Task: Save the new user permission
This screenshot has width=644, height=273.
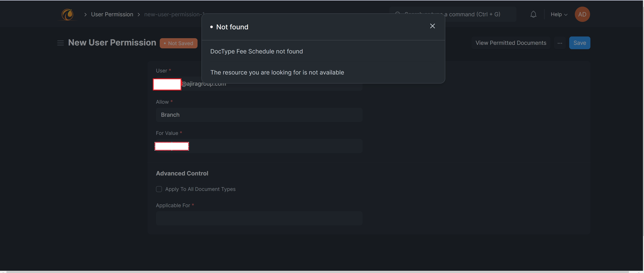Action: point(580,43)
